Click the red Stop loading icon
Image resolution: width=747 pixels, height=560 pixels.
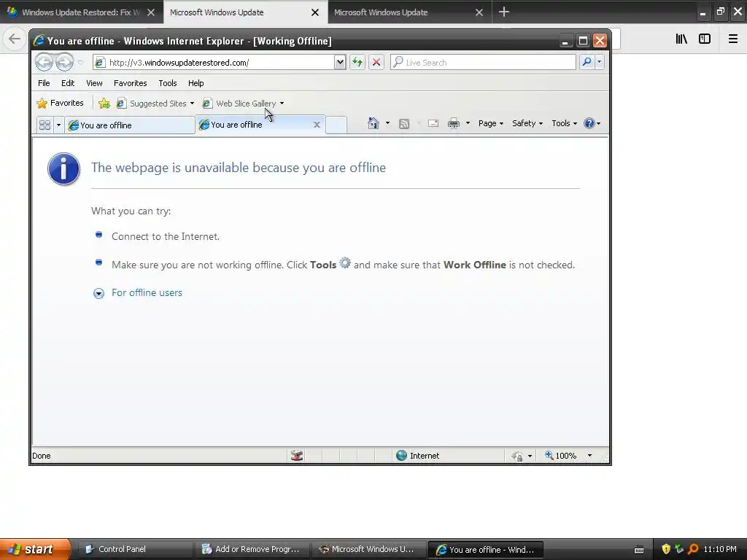tap(376, 63)
